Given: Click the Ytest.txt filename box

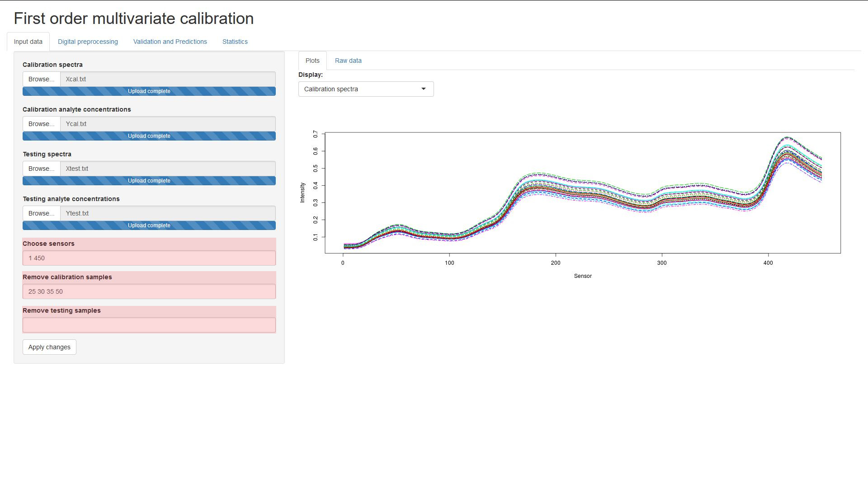Looking at the screenshot, I should coord(167,213).
